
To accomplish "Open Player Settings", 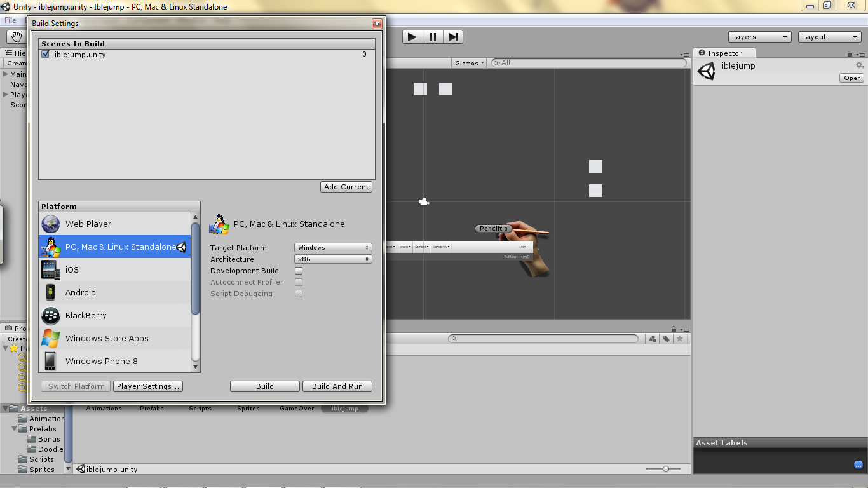I will tap(149, 386).
